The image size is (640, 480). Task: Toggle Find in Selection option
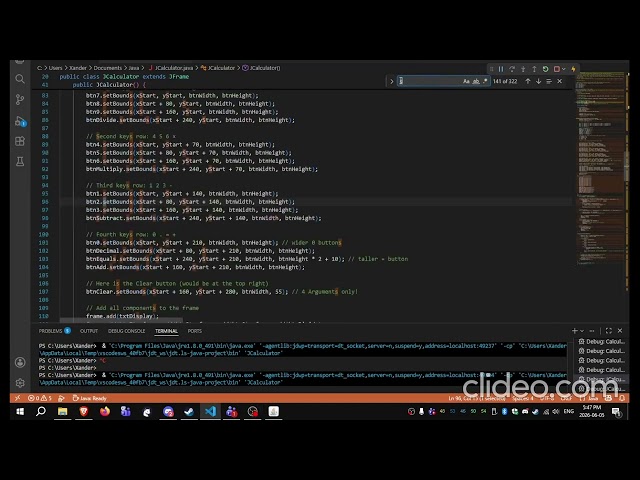pyautogui.click(x=549, y=81)
